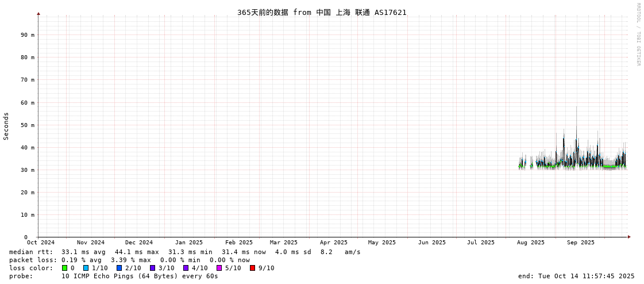Click the Seconds y-axis title
The image size is (644, 284).
point(6,126)
